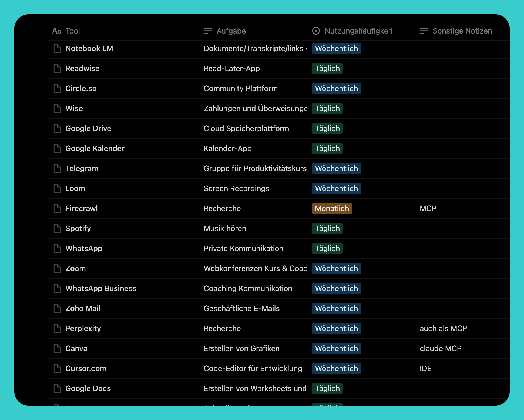This screenshot has height=420, width=524.
Task: Click the page icon next to Google Drive
Action: [57, 129]
